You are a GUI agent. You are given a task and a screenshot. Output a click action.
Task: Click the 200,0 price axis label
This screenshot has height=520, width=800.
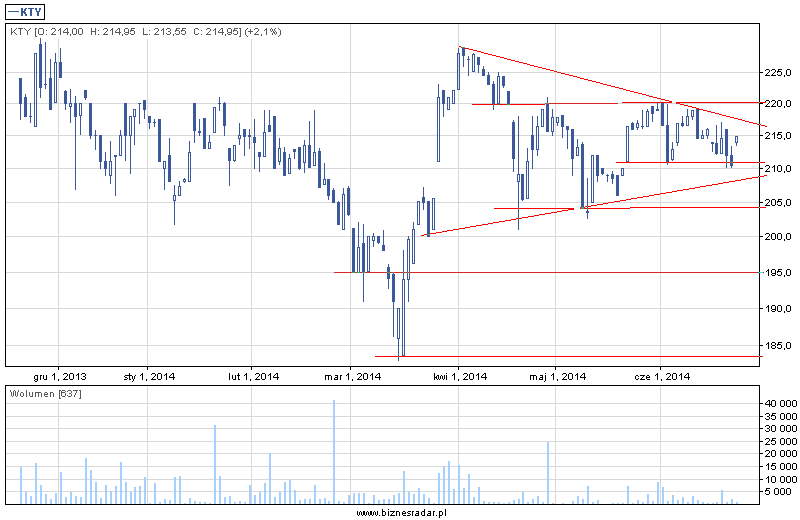point(778,237)
